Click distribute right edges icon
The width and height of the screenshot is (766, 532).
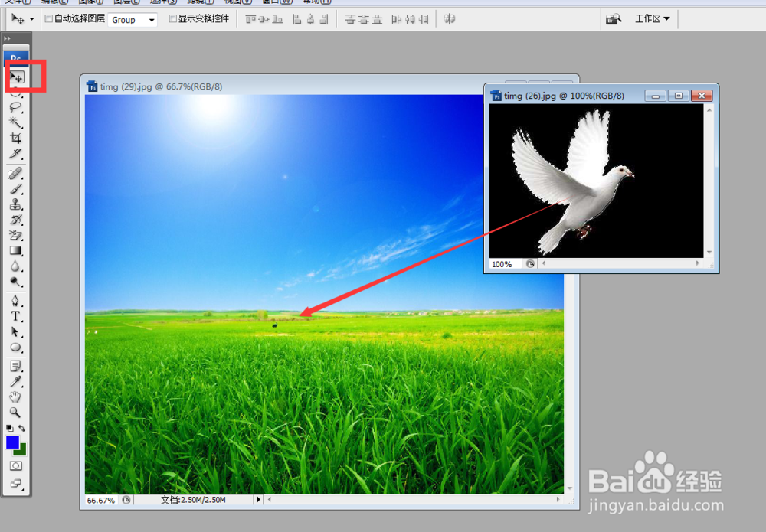(424, 19)
